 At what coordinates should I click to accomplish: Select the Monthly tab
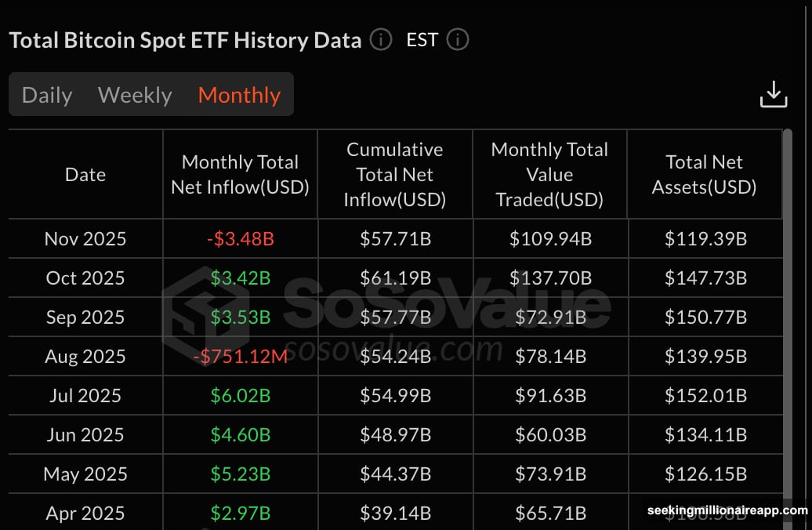pos(238,94)
